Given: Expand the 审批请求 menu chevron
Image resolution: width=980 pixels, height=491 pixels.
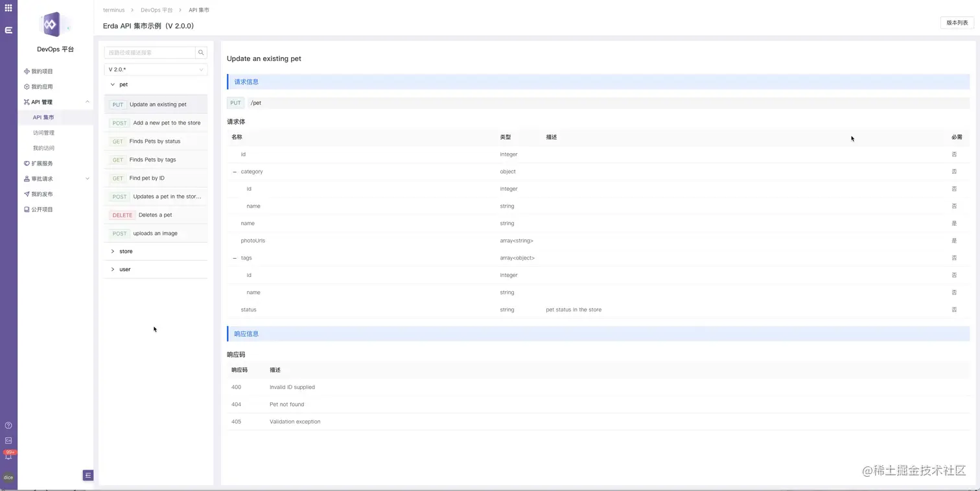Looking at the screenshot, I should tap(87, 179).
